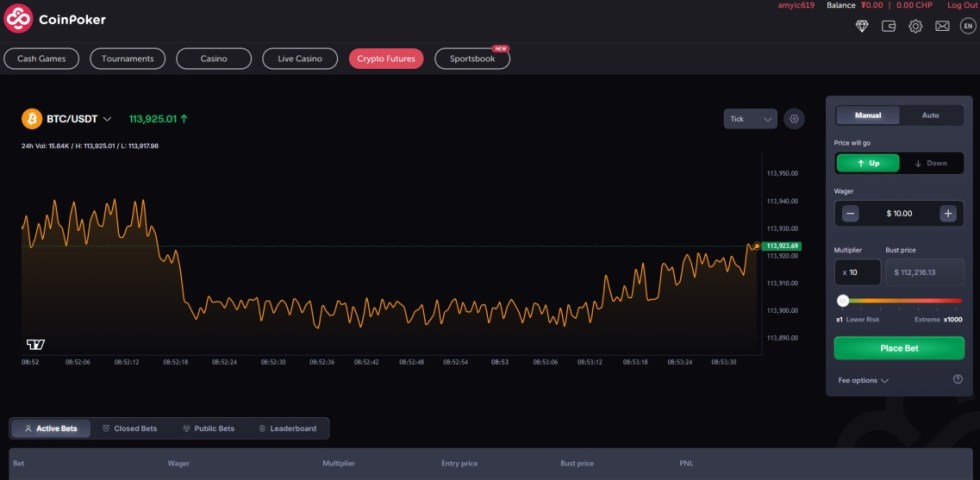The image size is (980, 480).
Task: Click the Log Out link
Action: point(962,5)
